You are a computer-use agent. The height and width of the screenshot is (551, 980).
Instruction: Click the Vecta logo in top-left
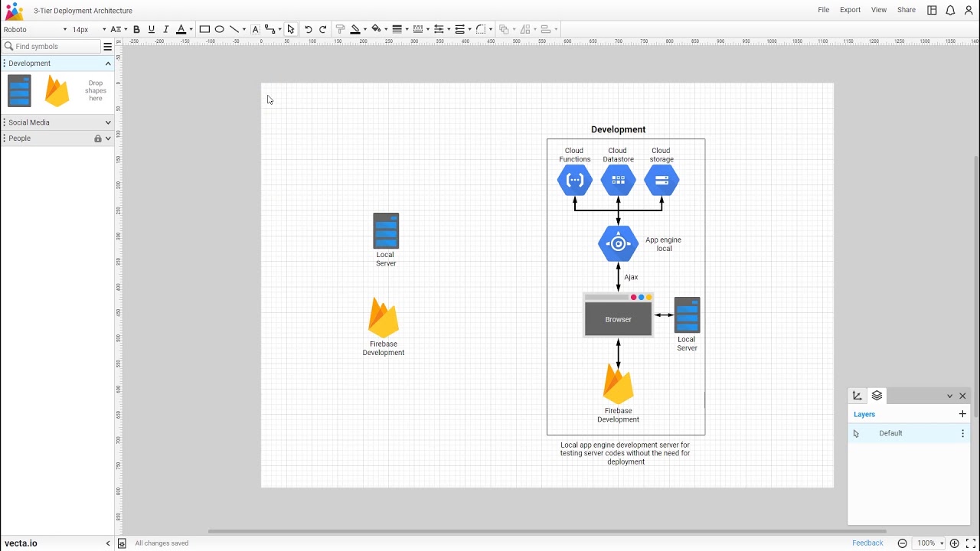14,11
